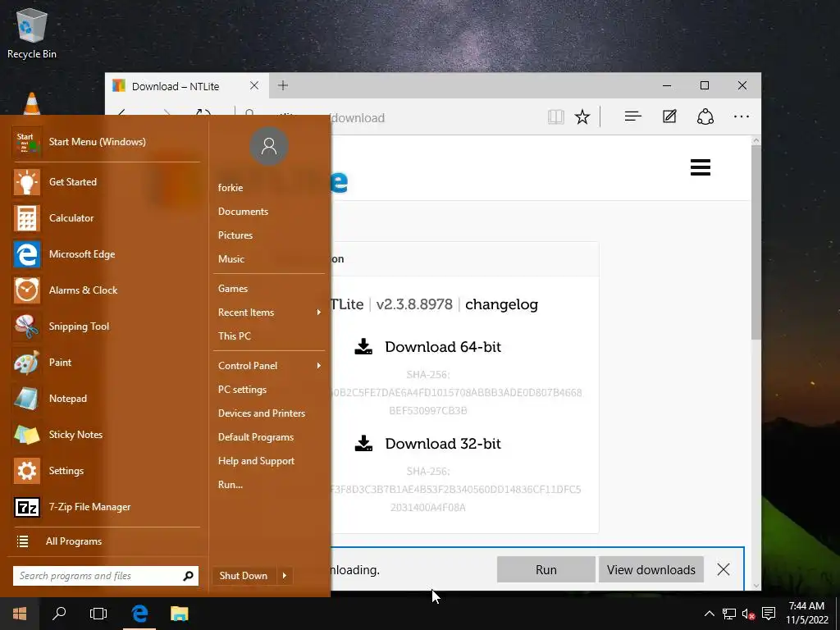840x630 pixels.
Task: Launch 7-Zip File Manager
Action: click(106, 507)
